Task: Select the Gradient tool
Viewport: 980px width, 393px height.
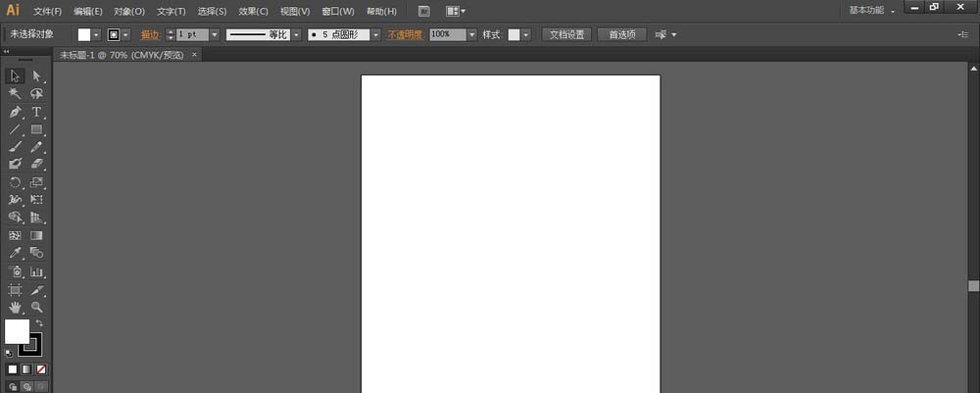Action: [x=37, y=235]
